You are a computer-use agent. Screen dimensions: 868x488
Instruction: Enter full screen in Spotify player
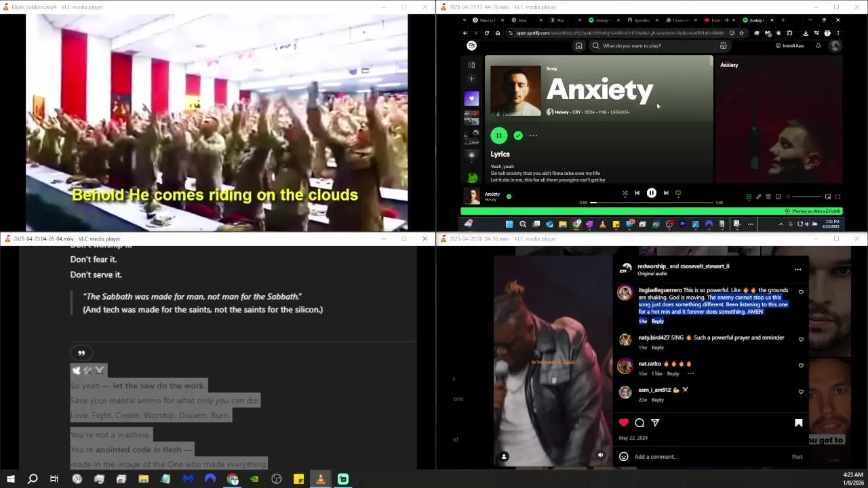tap(837, 197)
